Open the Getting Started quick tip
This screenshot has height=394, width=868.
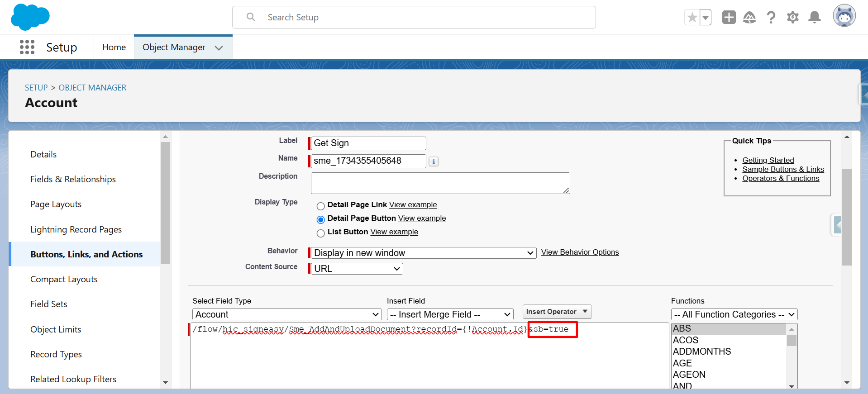pyautogui.click(x=768, y=160)
